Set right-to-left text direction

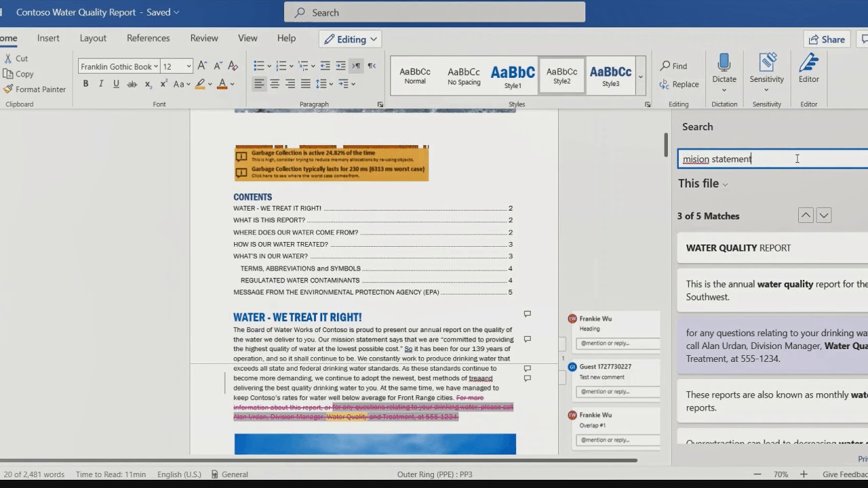(372, 66)
